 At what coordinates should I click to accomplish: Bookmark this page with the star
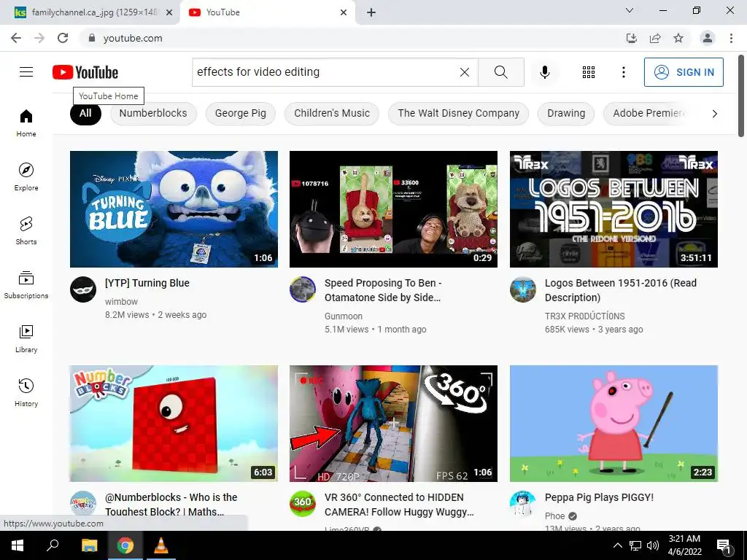tap(678, 38)
